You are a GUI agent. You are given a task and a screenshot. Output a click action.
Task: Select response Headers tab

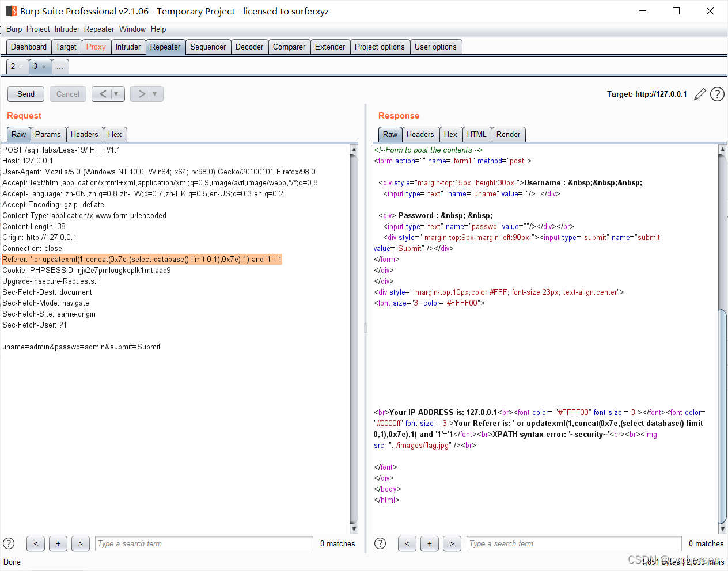pos(420,134)
